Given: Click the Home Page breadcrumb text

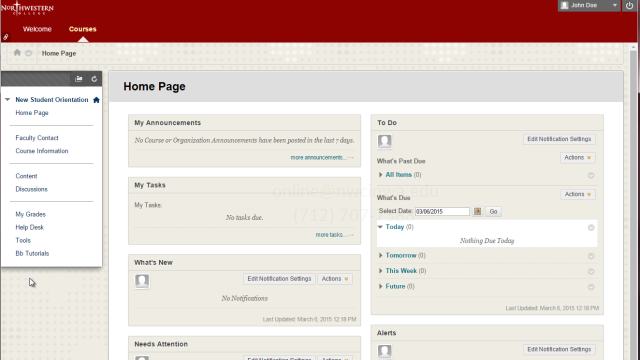Looking at the screenshot, I should click(x=59, y=53).
